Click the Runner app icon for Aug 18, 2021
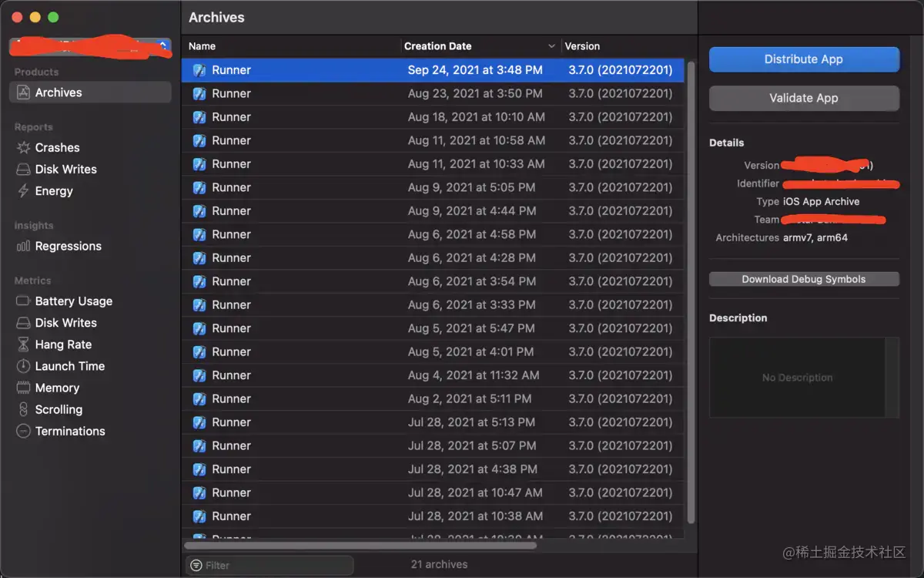The height and width of the screenshot is (578, 924). [x=199, y=117]
